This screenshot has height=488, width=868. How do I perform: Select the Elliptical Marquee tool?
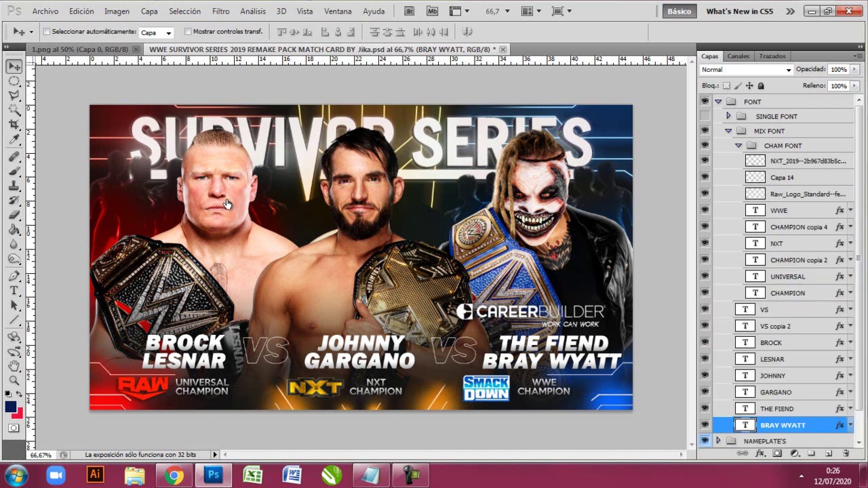click(14, 81)
